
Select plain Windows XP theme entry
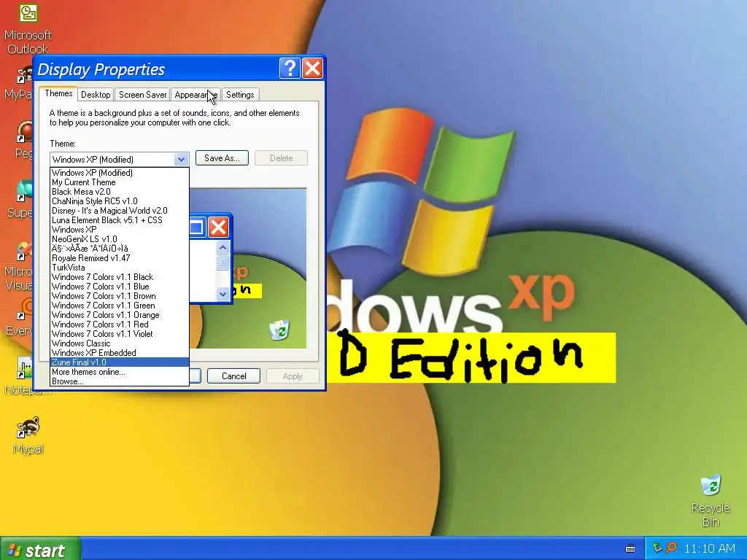tap(120, 230)
